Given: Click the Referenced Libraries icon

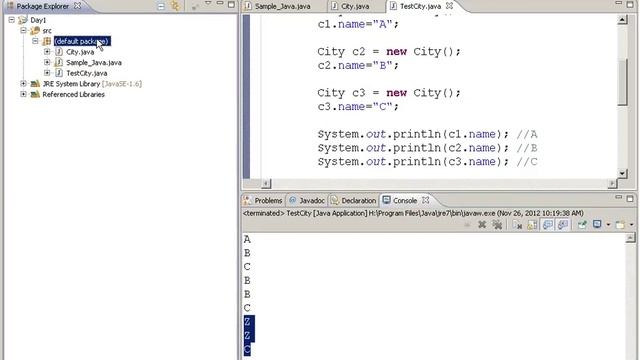Looking at the screenshot, I should (x=35, y=94).
